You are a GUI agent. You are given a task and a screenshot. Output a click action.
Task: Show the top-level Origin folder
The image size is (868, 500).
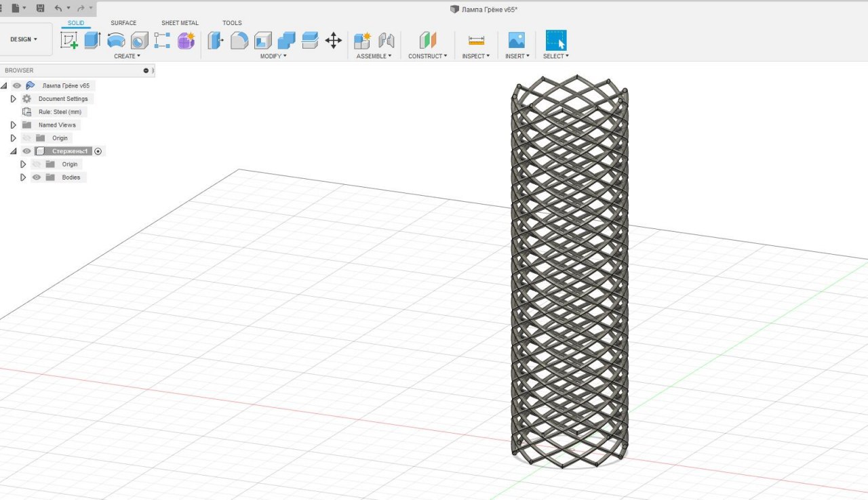coord(26,138)
